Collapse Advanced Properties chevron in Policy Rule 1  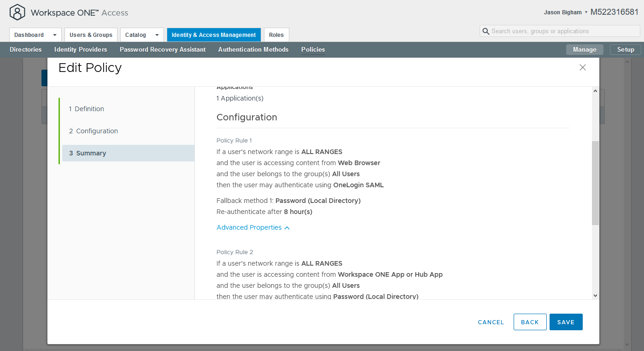click(x=287, y=228)
